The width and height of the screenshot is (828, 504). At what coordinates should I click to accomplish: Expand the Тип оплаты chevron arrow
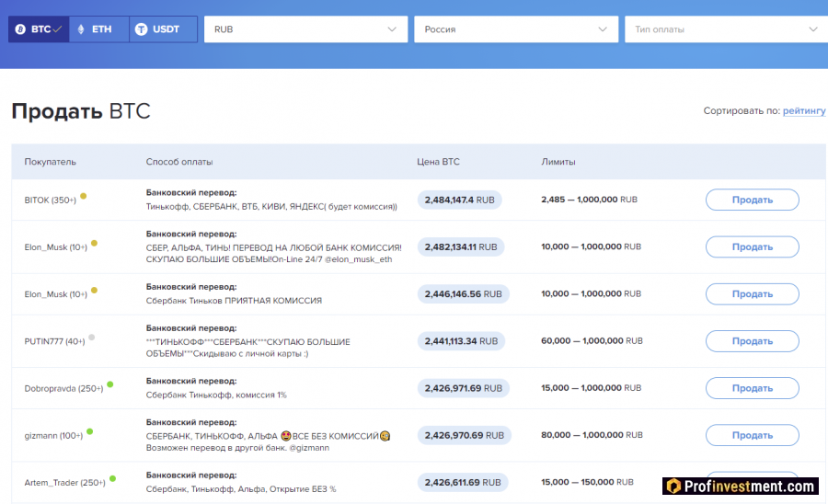click(x=813, y=29)
